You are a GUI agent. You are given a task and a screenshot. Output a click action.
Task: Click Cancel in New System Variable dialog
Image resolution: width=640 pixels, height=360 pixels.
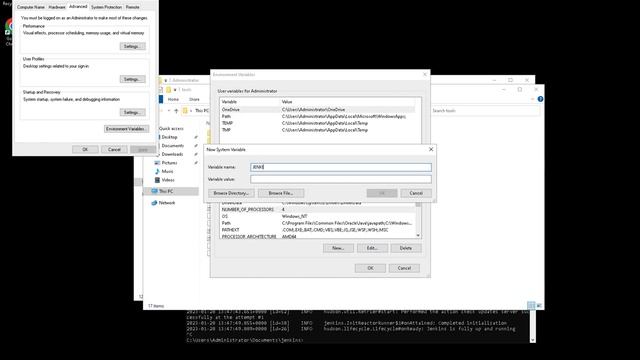[416, 193]
